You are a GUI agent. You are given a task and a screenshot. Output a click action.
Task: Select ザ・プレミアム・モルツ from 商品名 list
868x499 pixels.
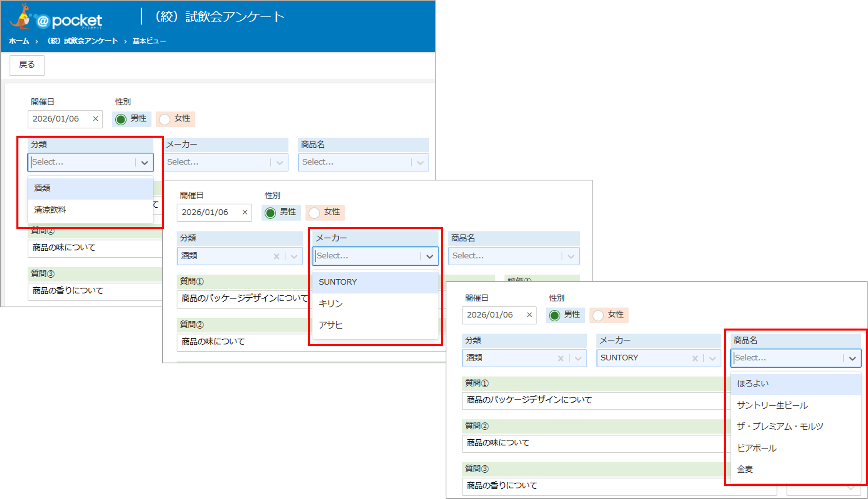pyautogui.click(x=780, y=427)
